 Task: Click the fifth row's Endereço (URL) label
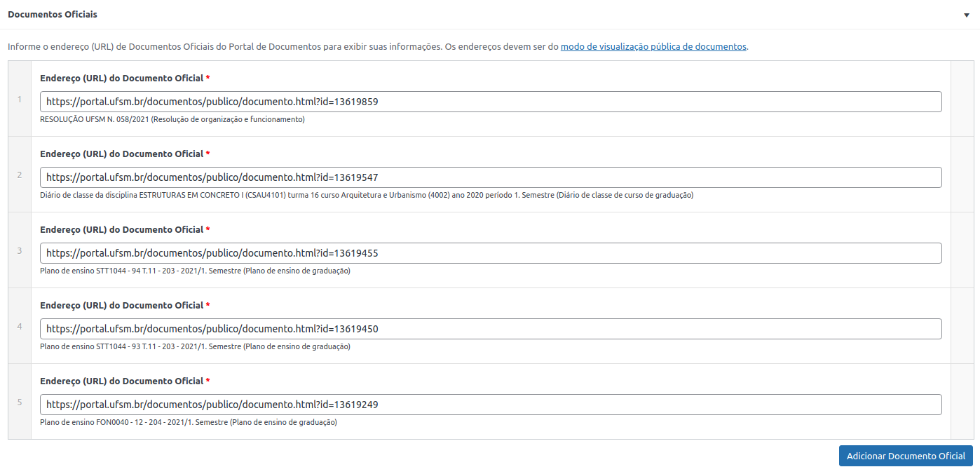(122, 381)
